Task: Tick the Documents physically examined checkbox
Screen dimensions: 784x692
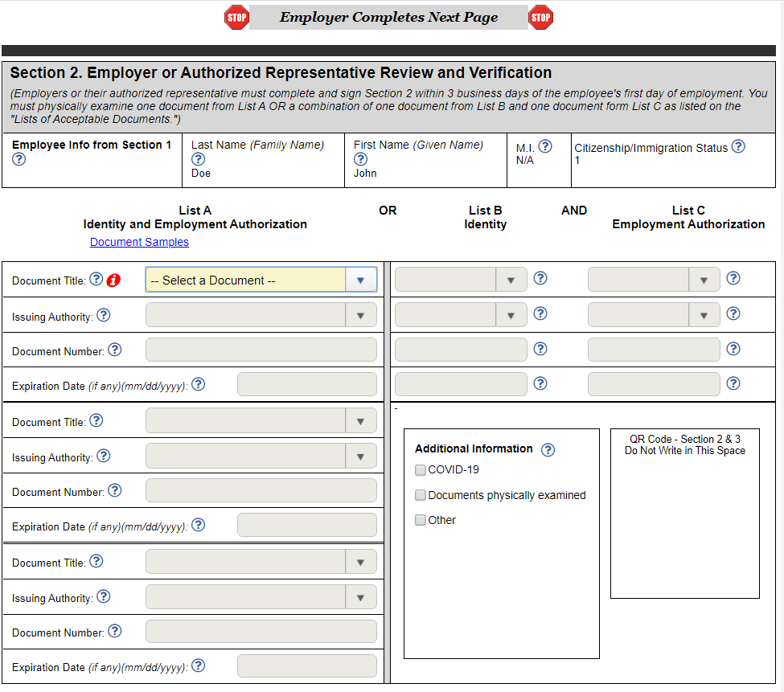Action: coord(421,495)
